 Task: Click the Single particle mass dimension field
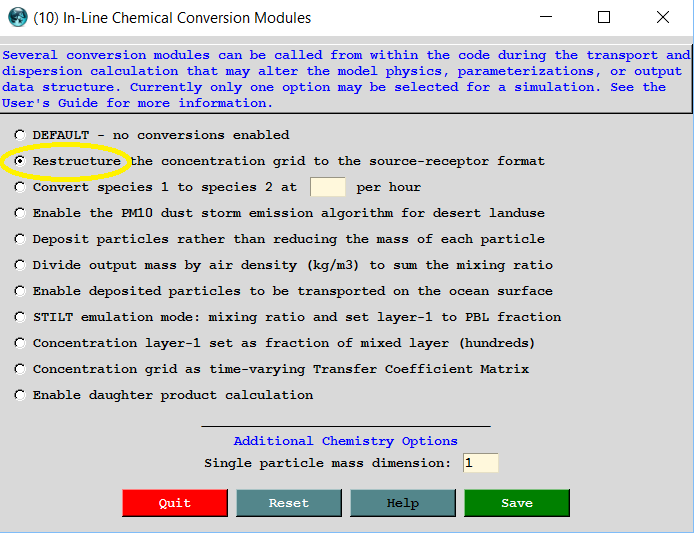pyautogui.click(x=480, y=463)
